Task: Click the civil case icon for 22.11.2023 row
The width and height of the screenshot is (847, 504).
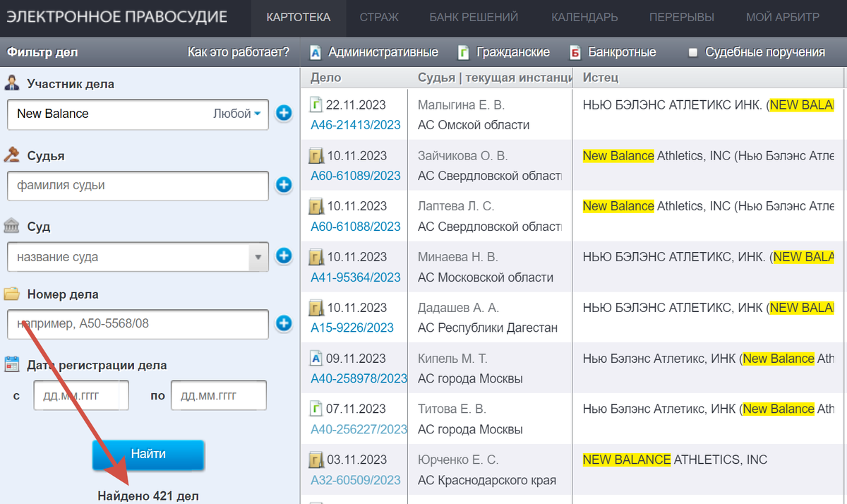Action: click(x=316, y=105)
